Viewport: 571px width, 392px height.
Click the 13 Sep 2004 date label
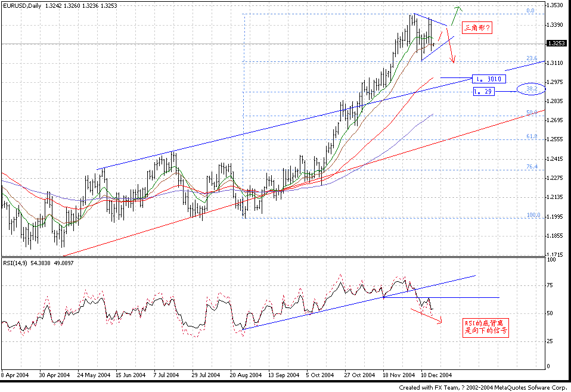pyautogui.click(x=284, y=375)
